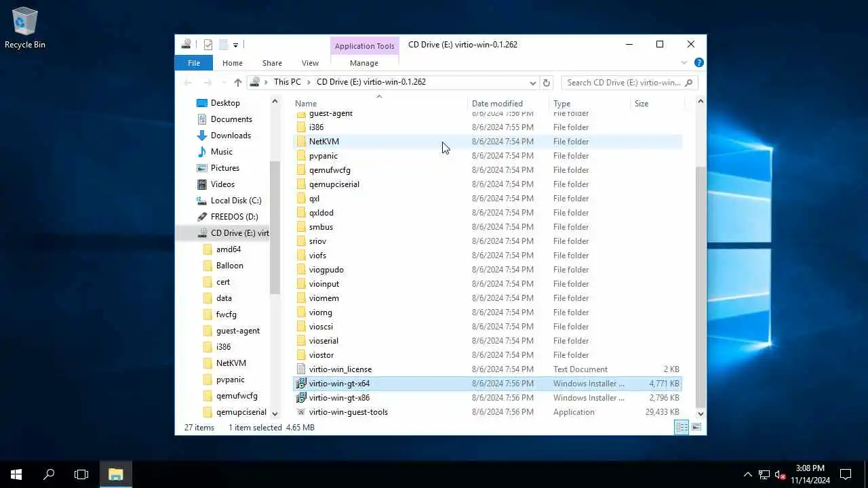This screenshot has width=868, height=488.
Task: Select the NetKVM folder icon in file list
Action: click(301, 142)
